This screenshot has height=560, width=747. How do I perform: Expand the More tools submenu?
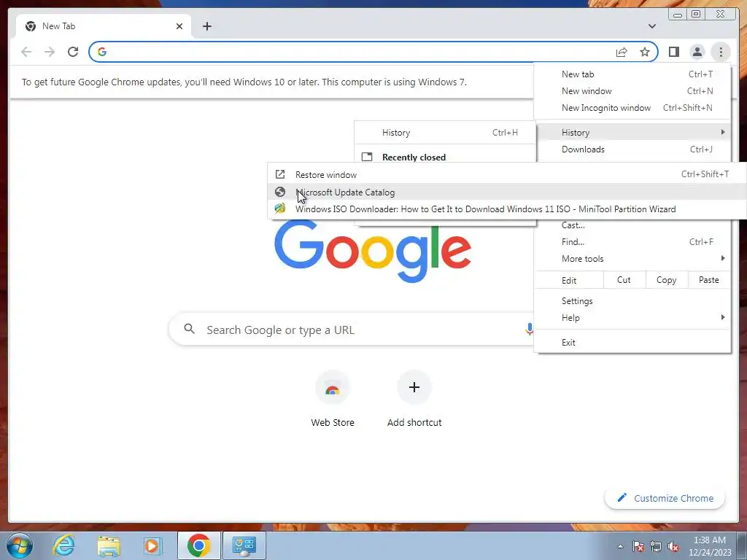632,259
